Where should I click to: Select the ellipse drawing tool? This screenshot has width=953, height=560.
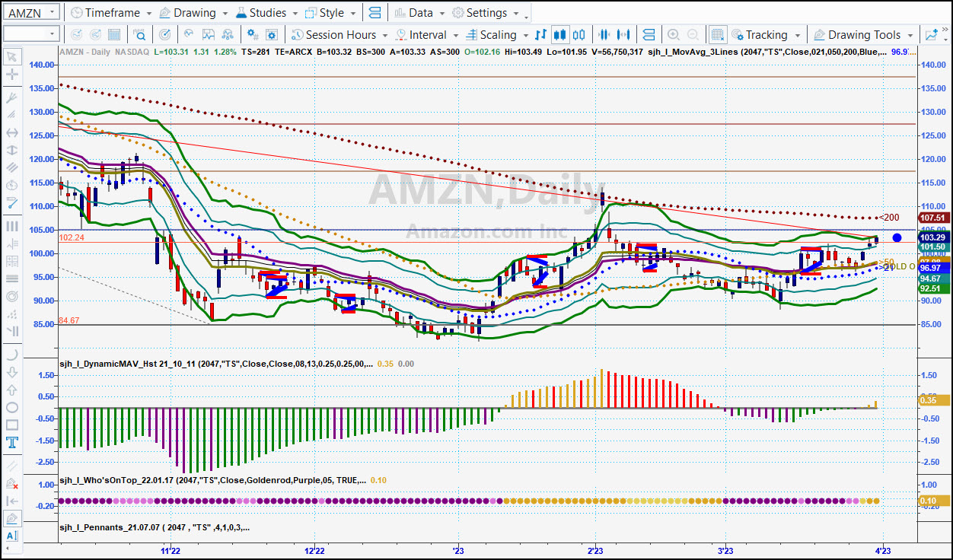click(x=11, y=407)
